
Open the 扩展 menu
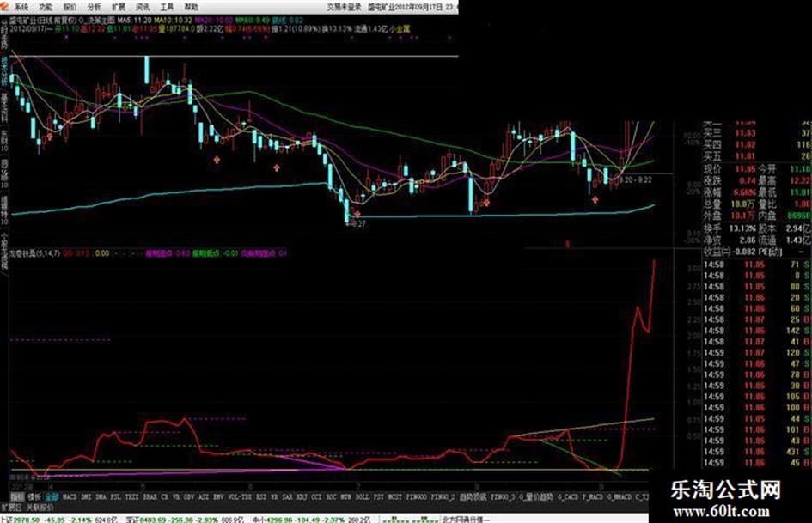click(119, 7)
